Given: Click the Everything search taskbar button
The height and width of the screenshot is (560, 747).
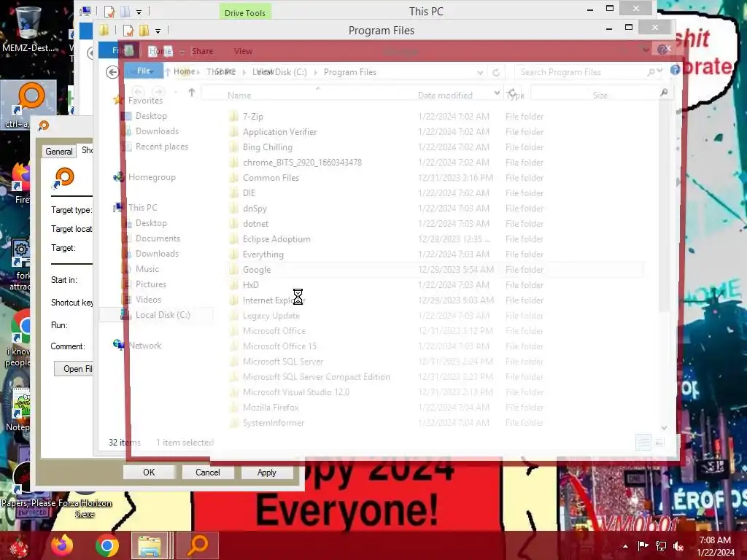Looking at the screenshot, I should 198,545.
